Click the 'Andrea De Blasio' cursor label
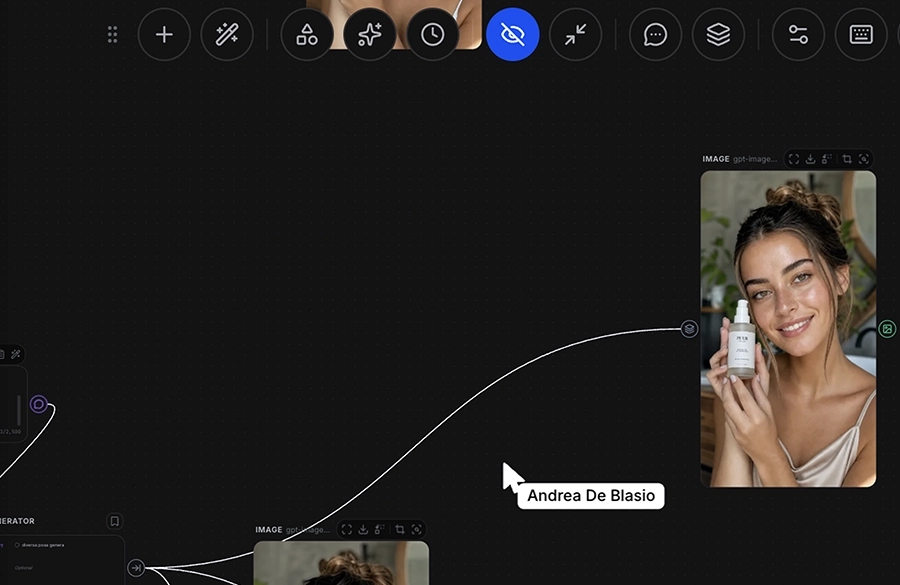 tap(591, 495)
